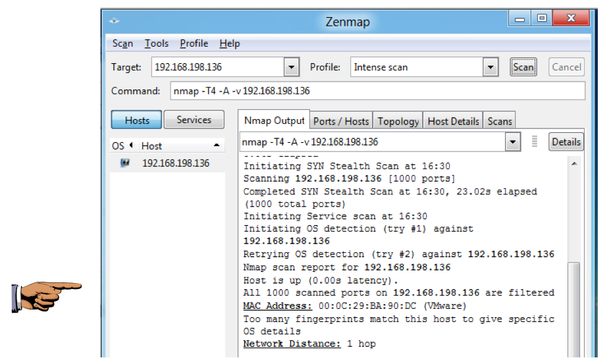Sort host list by OS column
609x364 pixels.
124,145
